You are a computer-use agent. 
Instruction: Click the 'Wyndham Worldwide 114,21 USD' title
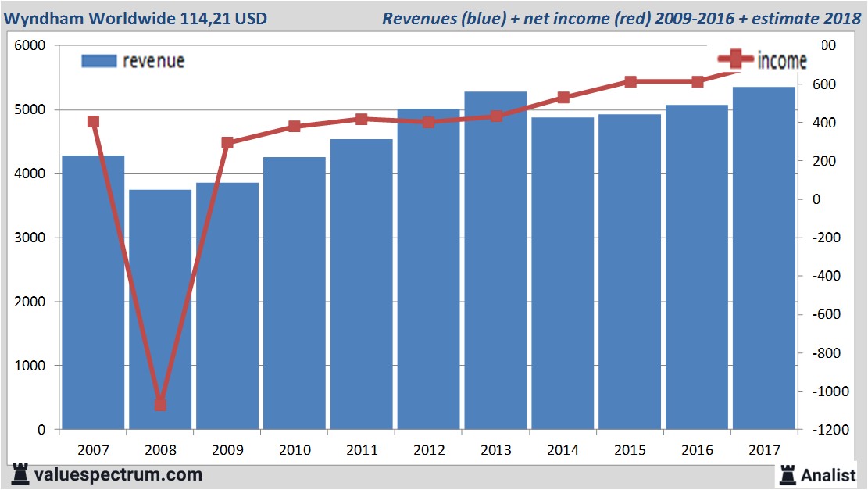pyautogui.click(x=135, y=18)
